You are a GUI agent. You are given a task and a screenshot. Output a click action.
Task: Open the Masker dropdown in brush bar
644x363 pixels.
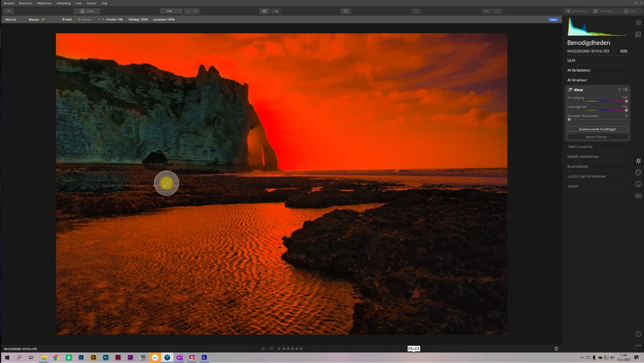(37, 20)
